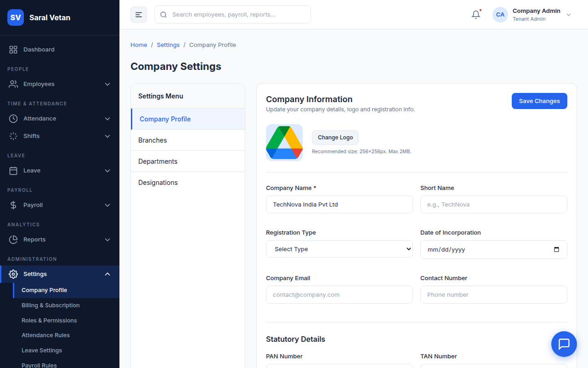Select Company Profile in Settings Menu
Image resolution: width=588 pixels, height=368 pixels.
[x=188, y=119]
